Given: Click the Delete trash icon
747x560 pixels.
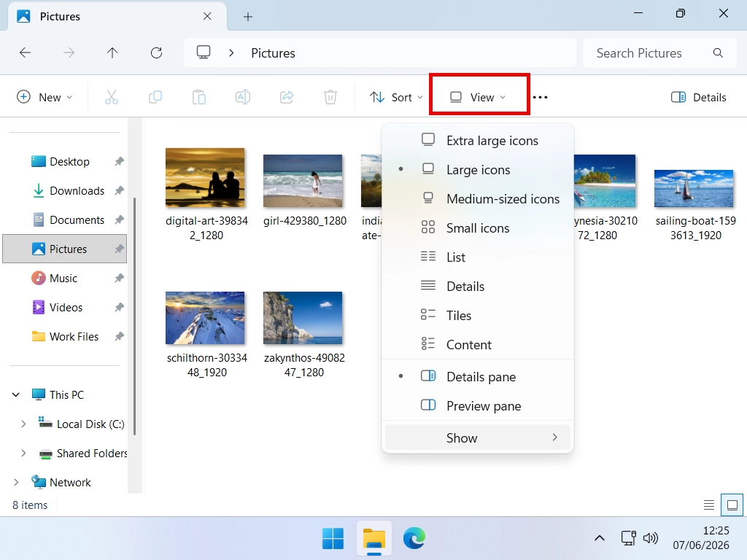Looking at the screenshot, I should click(x=330, y=97).
